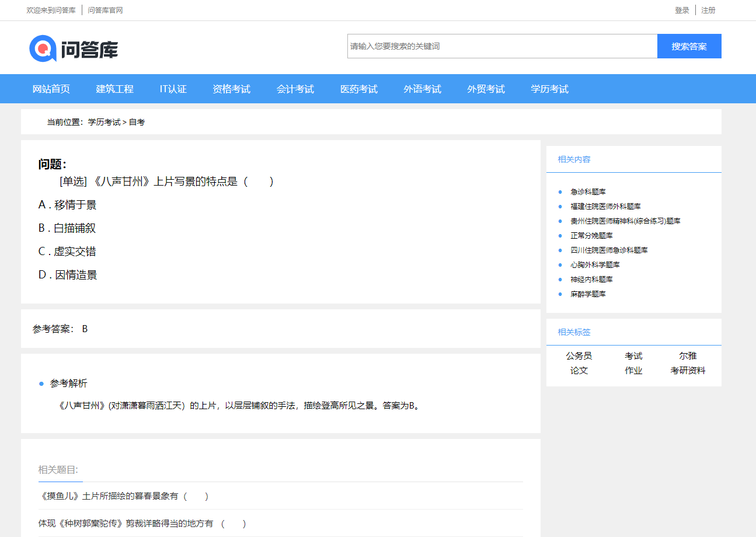Click the 作业 tag

coord(633,370)
